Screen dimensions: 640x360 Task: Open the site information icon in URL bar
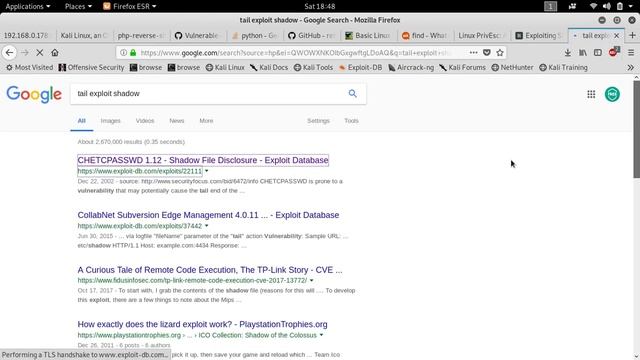(x=123, y=53)
